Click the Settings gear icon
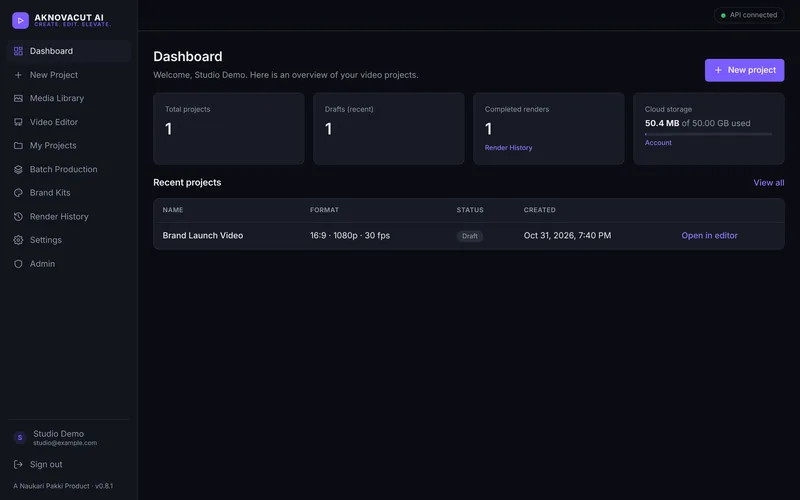The image size is (800, 500). (18, 240)
